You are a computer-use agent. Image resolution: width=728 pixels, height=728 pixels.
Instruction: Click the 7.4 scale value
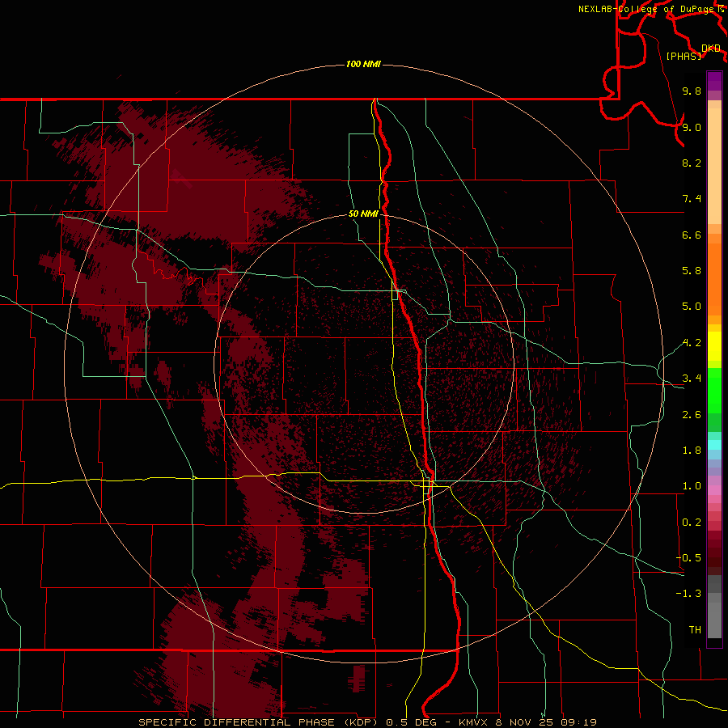(x=692, y=199)
